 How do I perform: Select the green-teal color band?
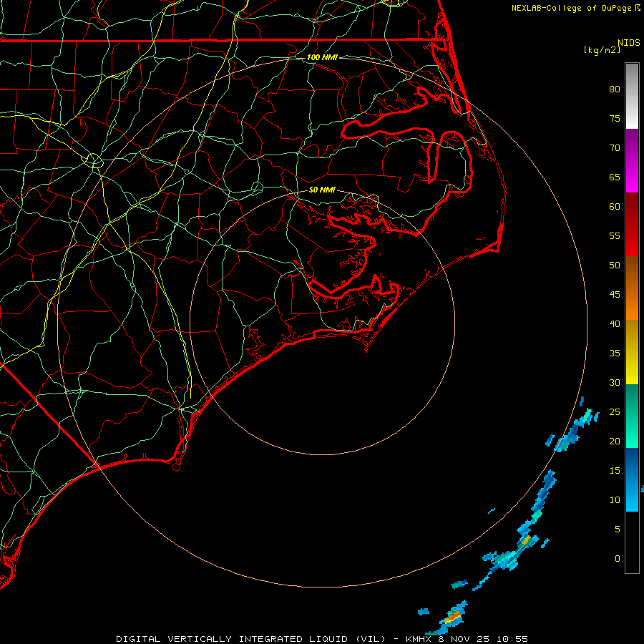632,416
